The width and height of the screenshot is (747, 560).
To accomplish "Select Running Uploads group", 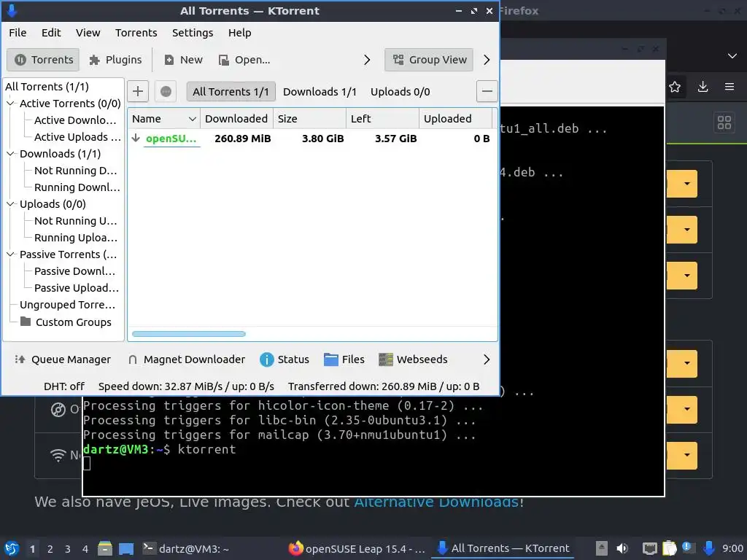I will [x=76, y=238].
